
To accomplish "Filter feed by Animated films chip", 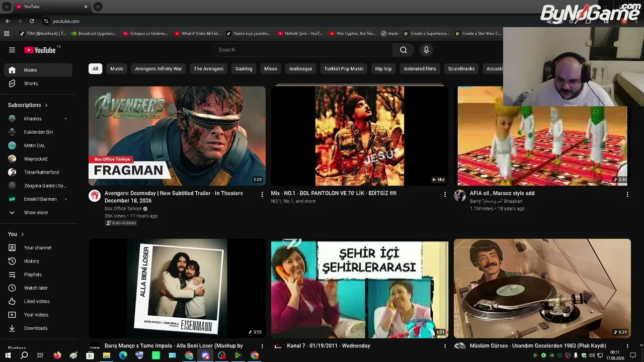I will click(420, 69).
